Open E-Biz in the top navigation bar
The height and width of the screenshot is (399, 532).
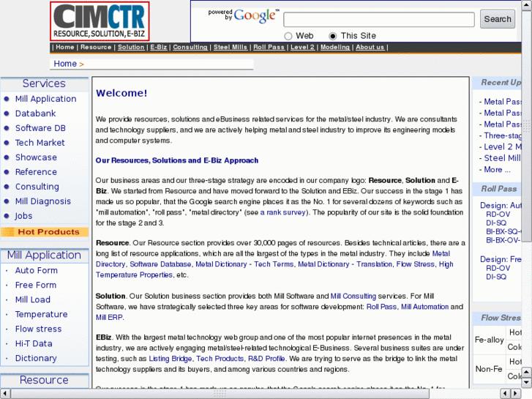[159, 47]
